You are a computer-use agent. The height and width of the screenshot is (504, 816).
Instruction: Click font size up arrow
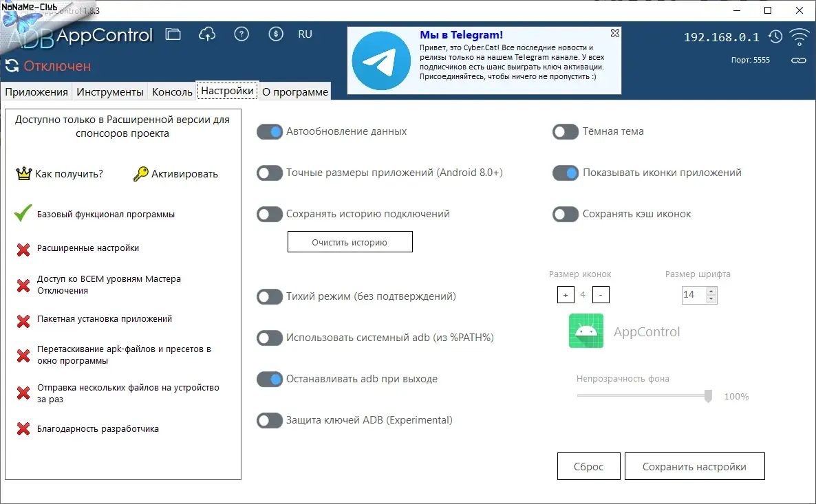coord(711,291)
